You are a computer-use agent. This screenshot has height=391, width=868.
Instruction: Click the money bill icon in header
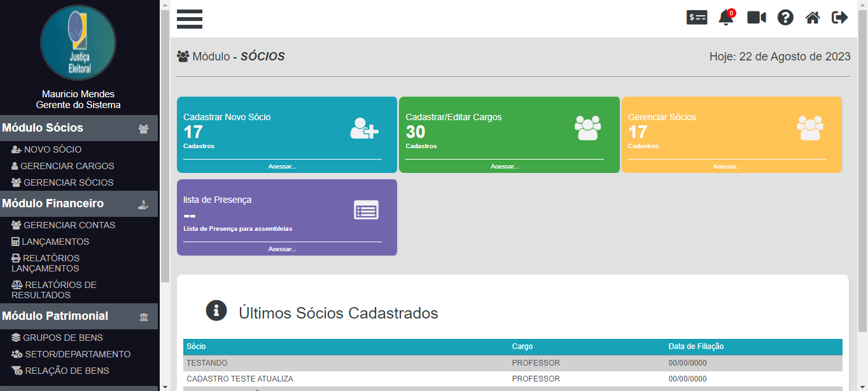click(x=697, y=18)
